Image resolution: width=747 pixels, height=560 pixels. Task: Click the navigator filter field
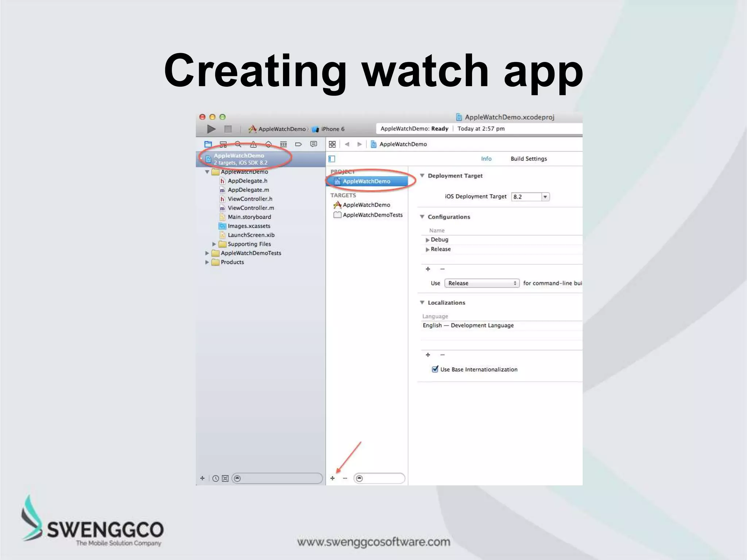277,478
